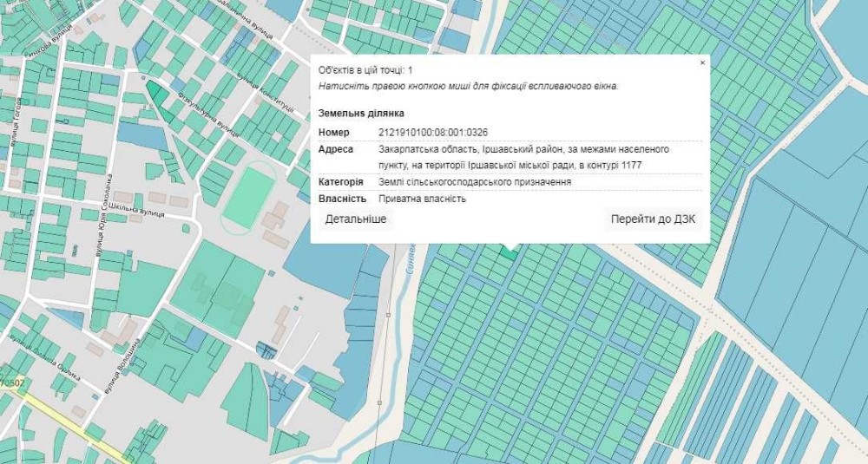Close the land parcel info popup

[x=702, y=63]
